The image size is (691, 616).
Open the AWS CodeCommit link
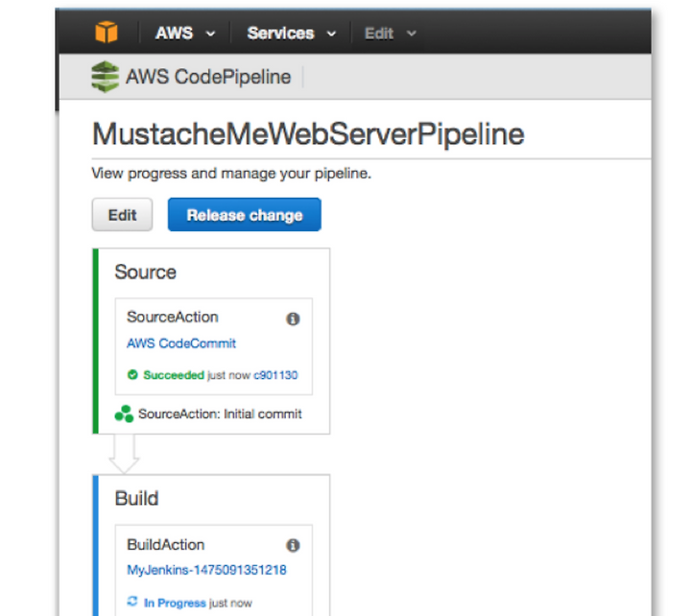(181, 344)
